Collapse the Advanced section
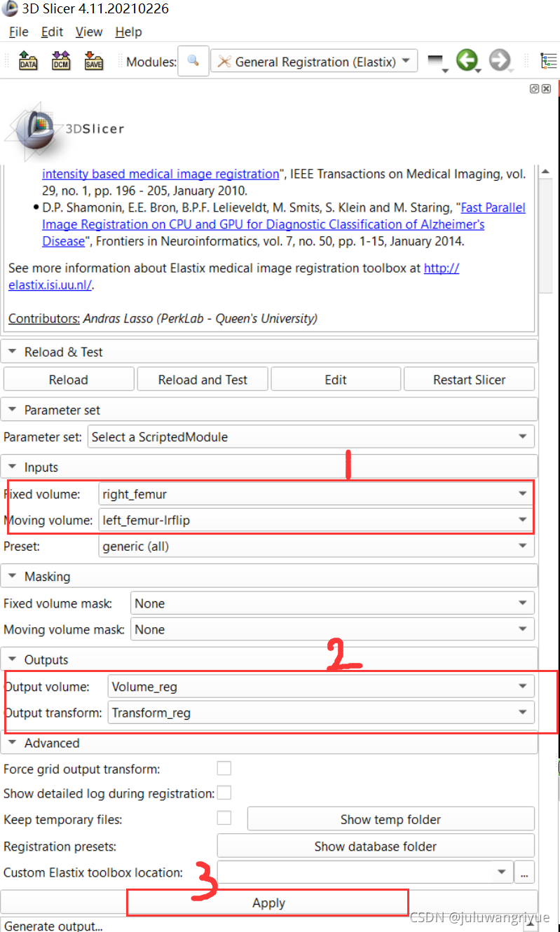Image resolution: width=560 pixels, height=932 pixels. point(269,743)
